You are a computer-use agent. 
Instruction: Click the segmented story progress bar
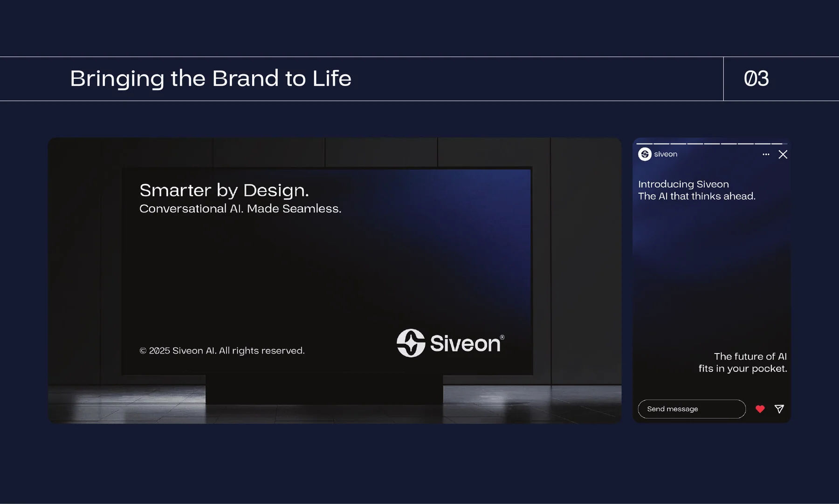pyautogui.click(x=712, y=143)
